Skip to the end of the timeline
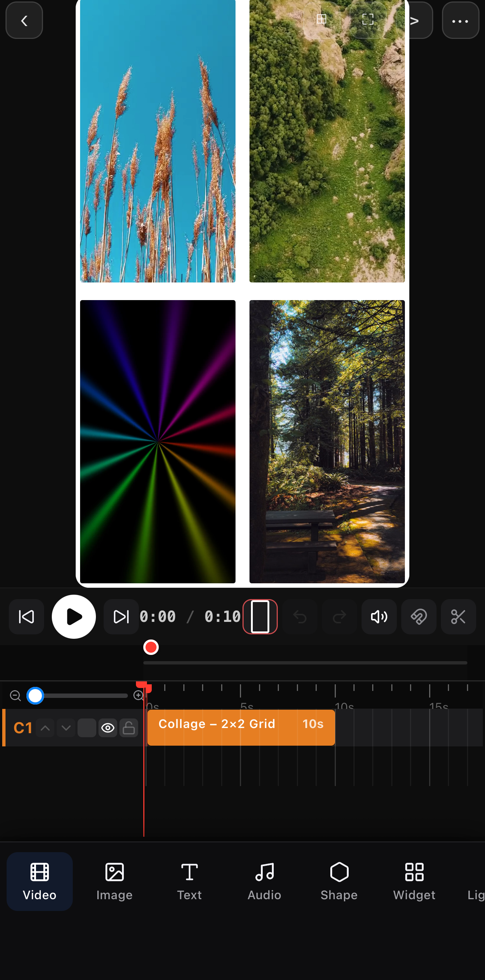485x980 pixels. [121, 617]
